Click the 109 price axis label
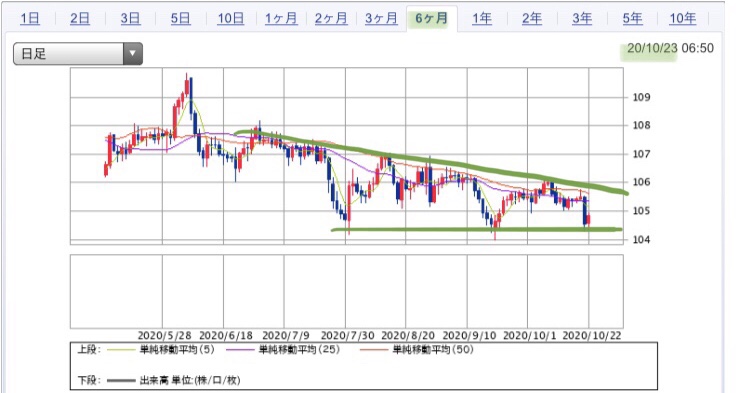The height and width of the screenshot is (393, 738). (641, 97)
